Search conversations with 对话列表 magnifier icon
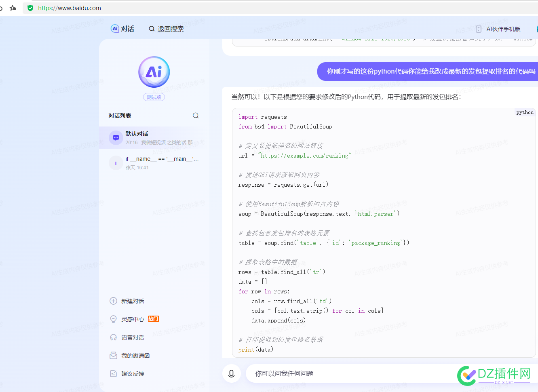 coord(196,116)
